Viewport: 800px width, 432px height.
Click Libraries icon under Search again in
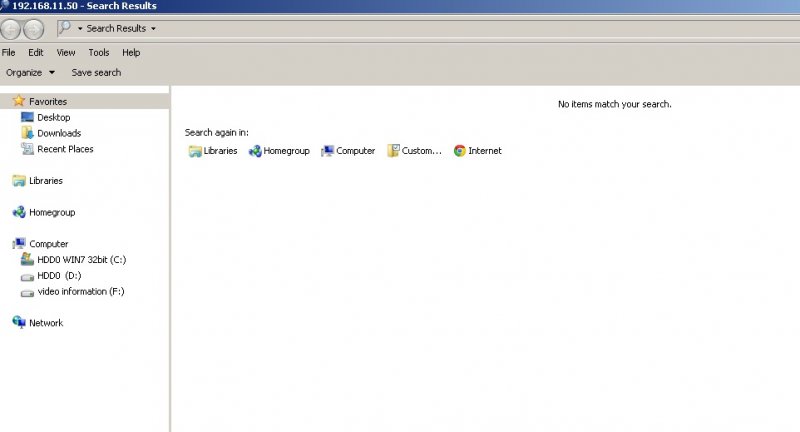coord(195,151)
